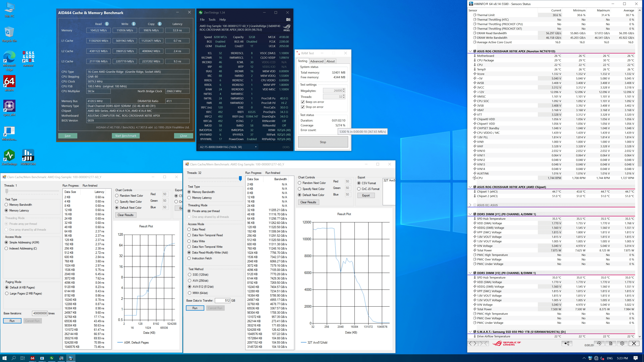Select Microsoft Edge desktop icon

point(9,61)
